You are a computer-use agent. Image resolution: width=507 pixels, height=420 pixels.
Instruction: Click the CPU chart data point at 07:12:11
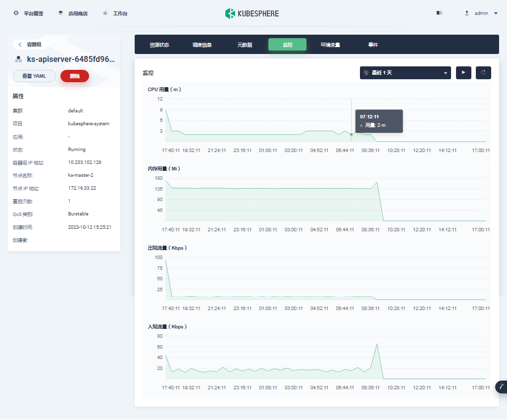[351, 134]
